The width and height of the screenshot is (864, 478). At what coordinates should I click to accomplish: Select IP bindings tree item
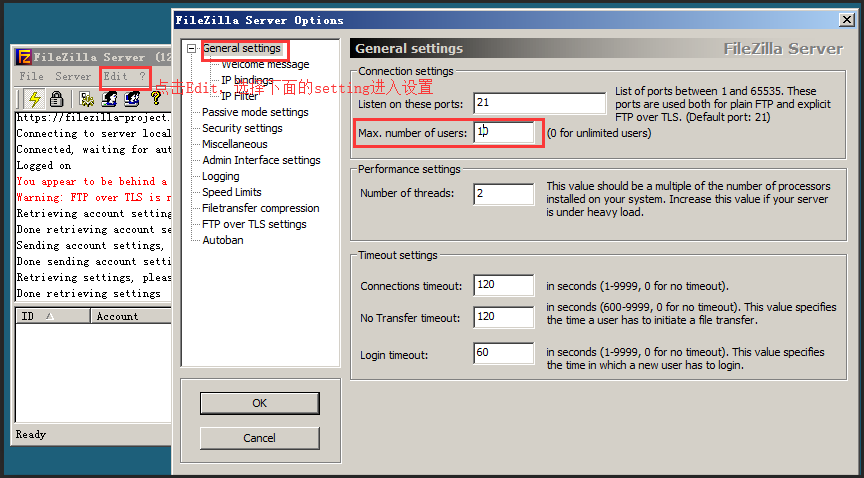point(247,80)
